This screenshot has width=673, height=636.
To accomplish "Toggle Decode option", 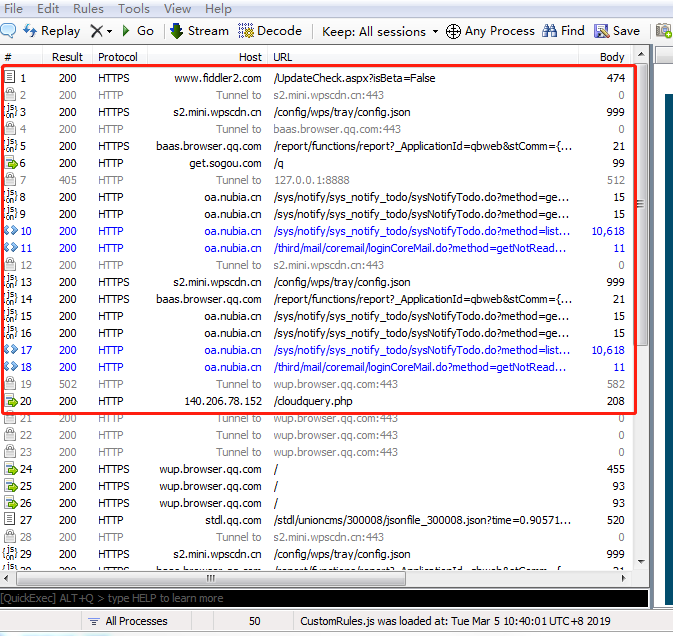I will point(270,31).
